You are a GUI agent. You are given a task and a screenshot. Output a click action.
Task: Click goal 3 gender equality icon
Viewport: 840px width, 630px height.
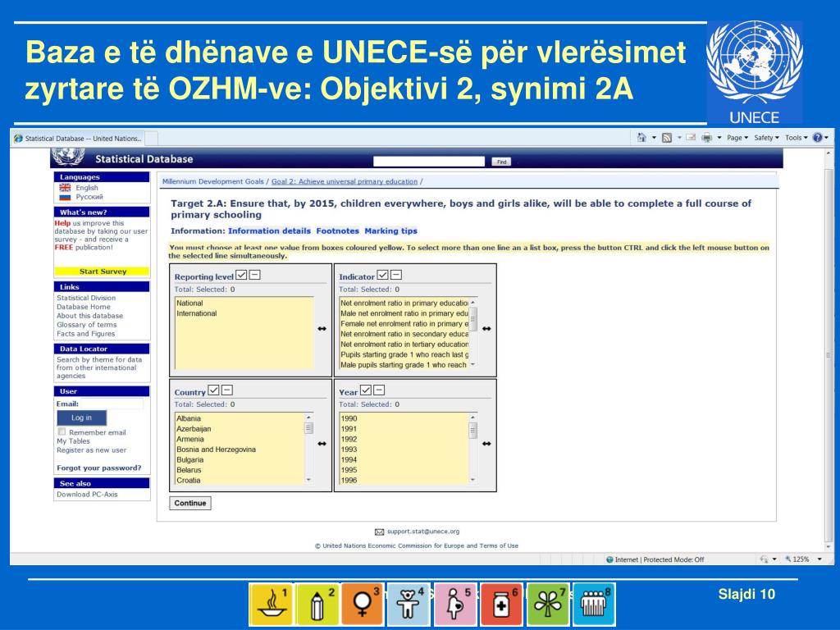363,605
